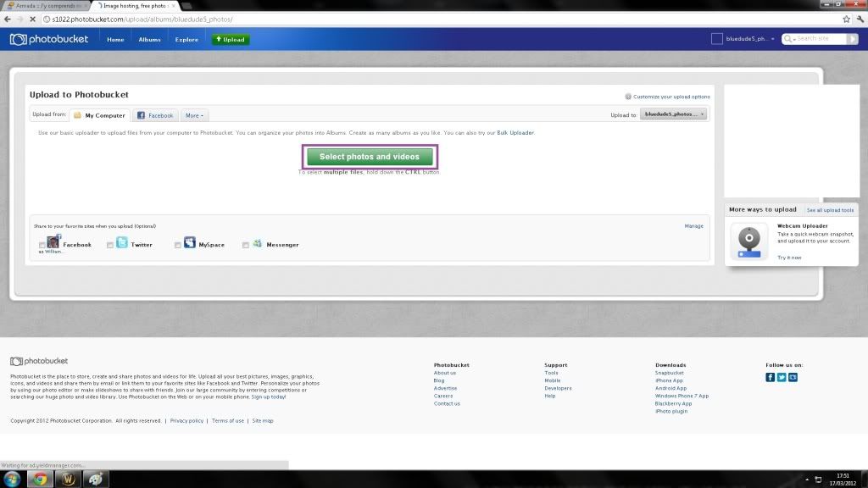The image size is (868, 488).
Task: Open Contact us in the footer
Action: click(x=447, y=404)
